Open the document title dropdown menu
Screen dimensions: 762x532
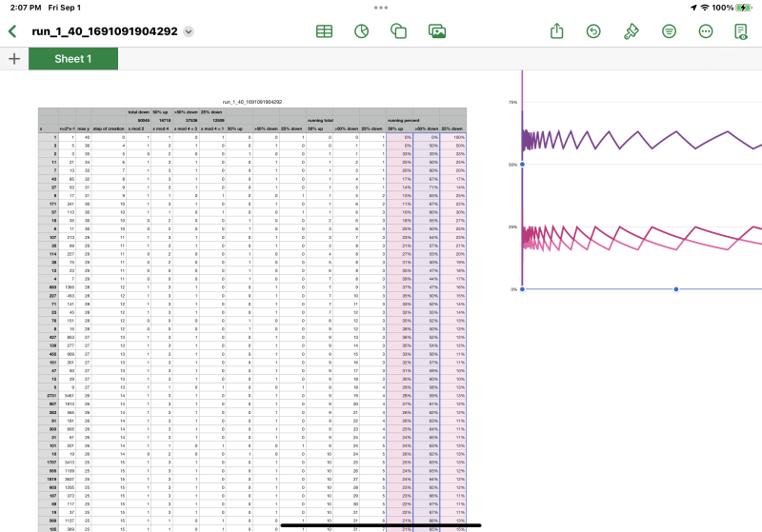[189, 31]
